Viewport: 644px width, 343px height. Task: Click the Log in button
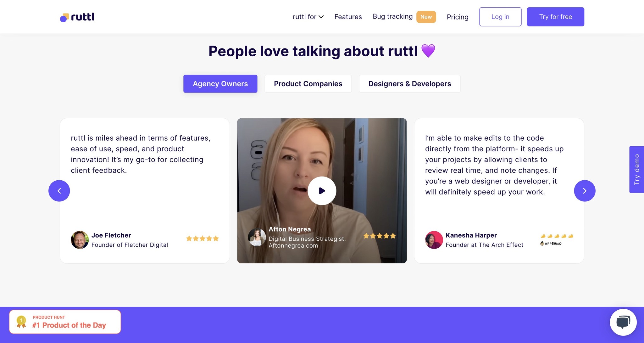coord(500,17)
